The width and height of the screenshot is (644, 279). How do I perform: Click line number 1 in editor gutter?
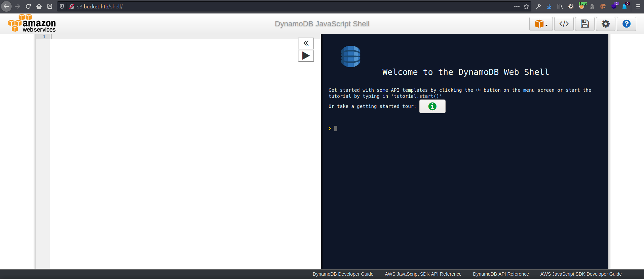44,36
